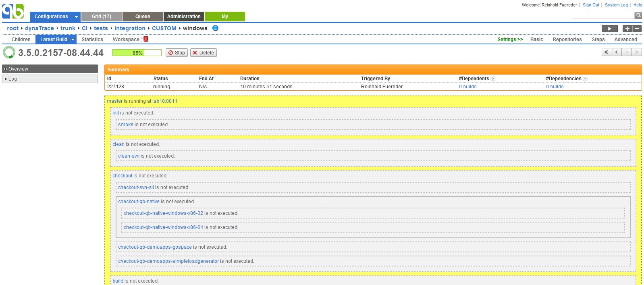Click the 65% build progress bar
This screenshot has width=644, height=285.
pyautogui.click(x=137, y=53)
